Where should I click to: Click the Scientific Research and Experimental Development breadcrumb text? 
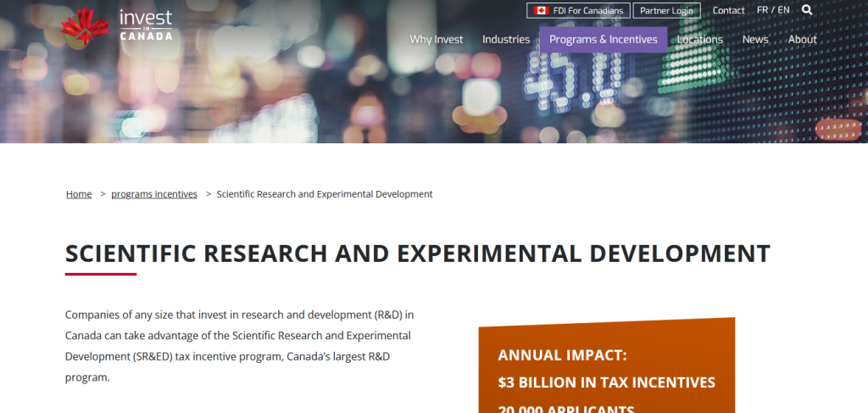coord(325,194)
